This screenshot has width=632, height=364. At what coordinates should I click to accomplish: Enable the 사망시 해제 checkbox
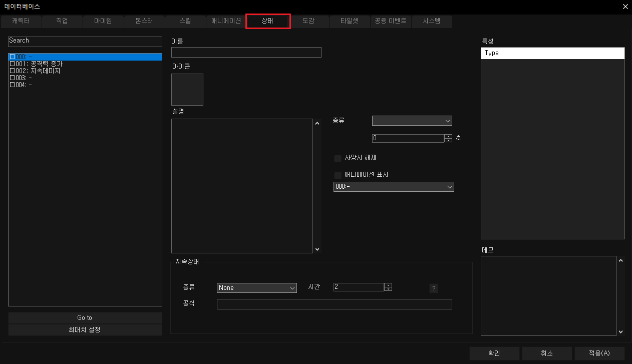click(x=338, y=158)
